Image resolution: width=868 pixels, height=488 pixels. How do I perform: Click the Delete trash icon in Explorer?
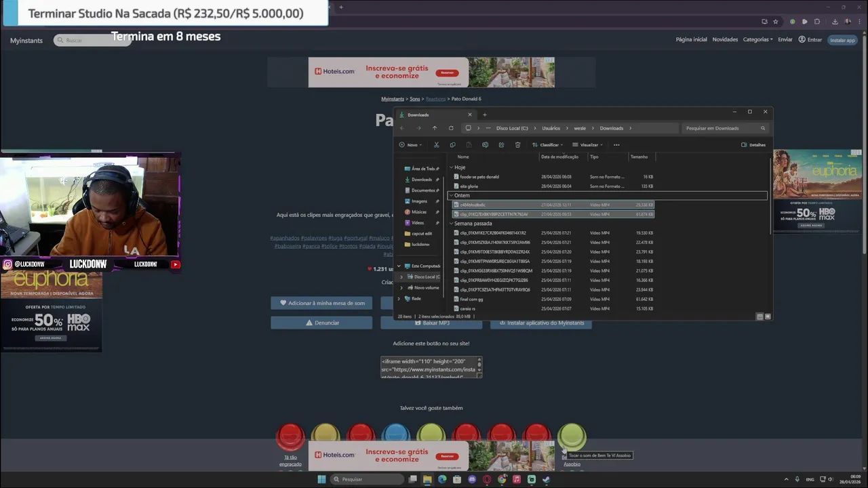coord(517,144)
